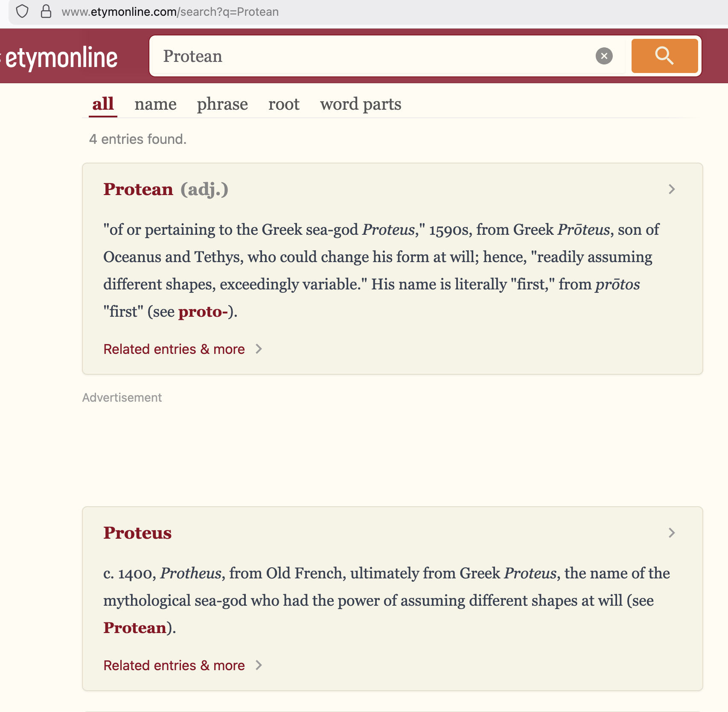Open the Proteus entry heading
The height and width of the screenshot is (712, 728).
[137, 533]
